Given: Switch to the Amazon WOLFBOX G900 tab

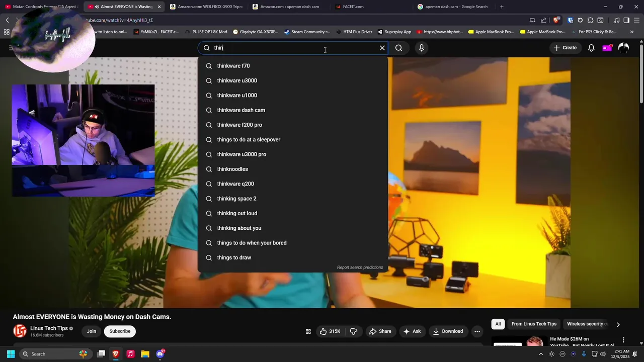Looking at the screenshot, I should click(206, 7).
